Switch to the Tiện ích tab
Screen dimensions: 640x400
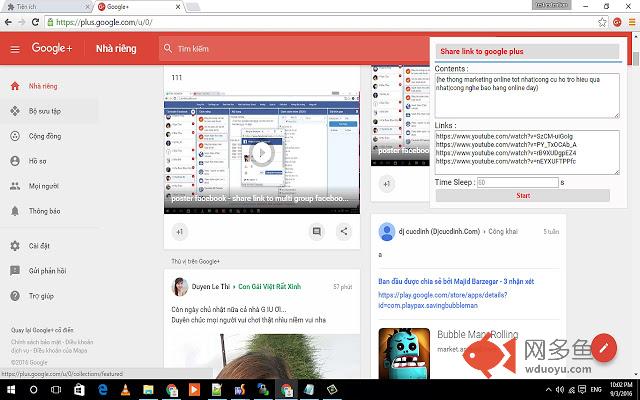[47, 7]
